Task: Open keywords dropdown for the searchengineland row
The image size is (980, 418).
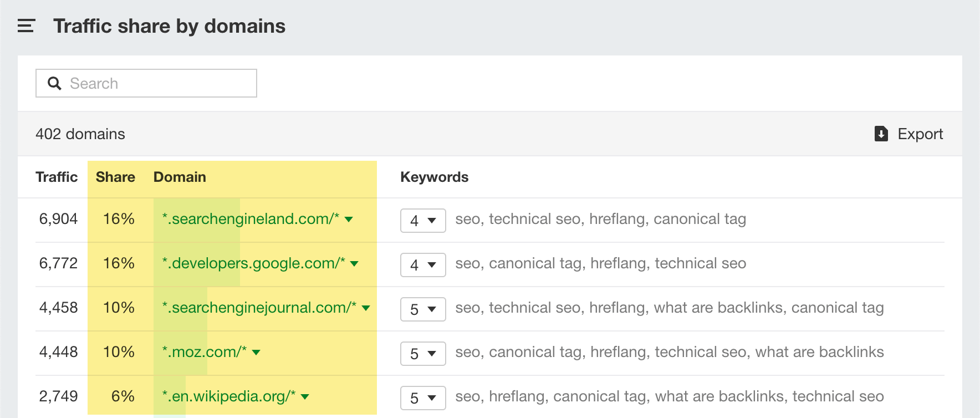Action: 423,220
